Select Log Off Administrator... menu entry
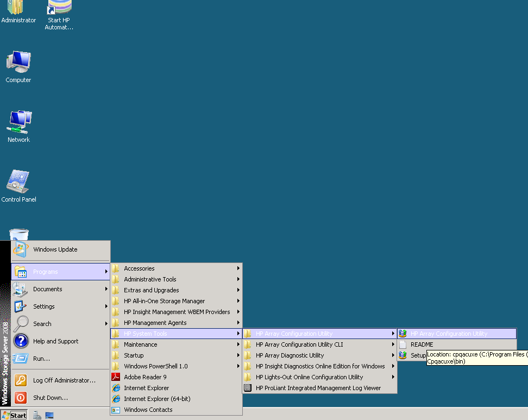 tap(61, 380)
